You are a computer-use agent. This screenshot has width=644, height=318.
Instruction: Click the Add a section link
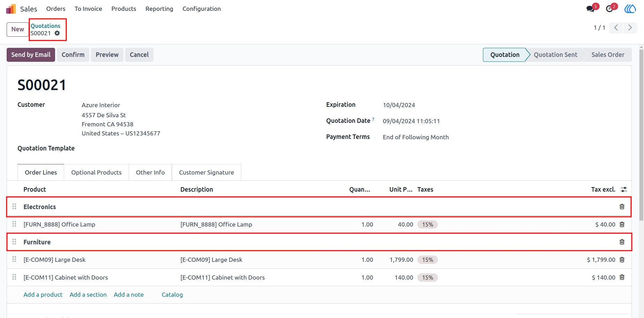[x=88, y=295]
